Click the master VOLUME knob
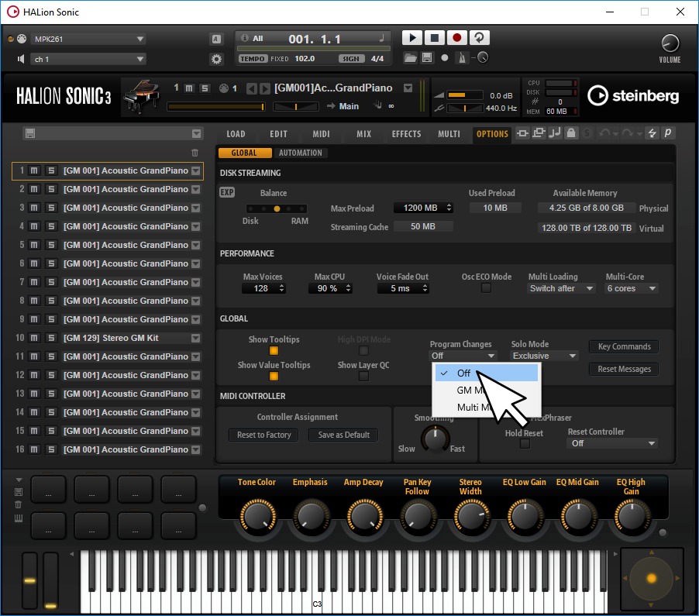699x616 pixels. (670, 43)
